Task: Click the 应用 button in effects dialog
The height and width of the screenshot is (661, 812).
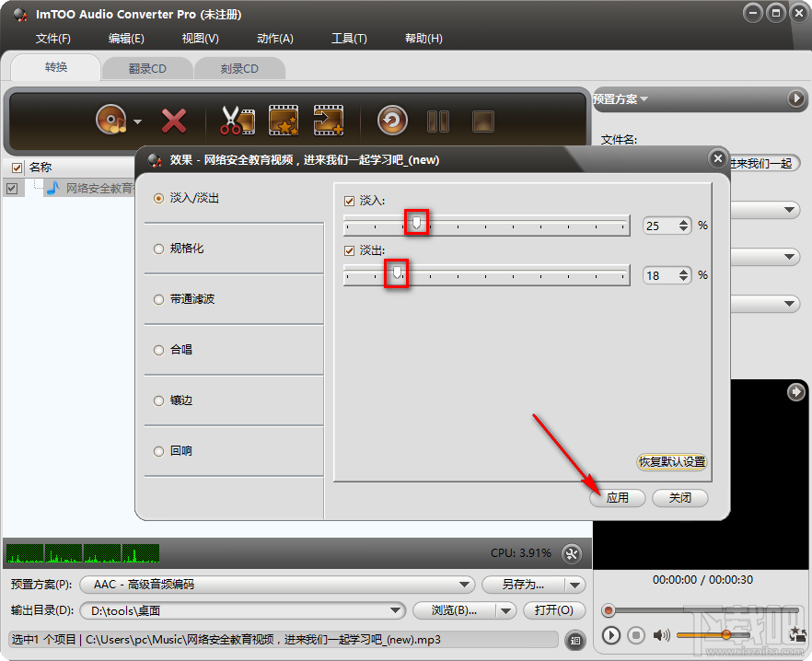Action: coord(618,498)
